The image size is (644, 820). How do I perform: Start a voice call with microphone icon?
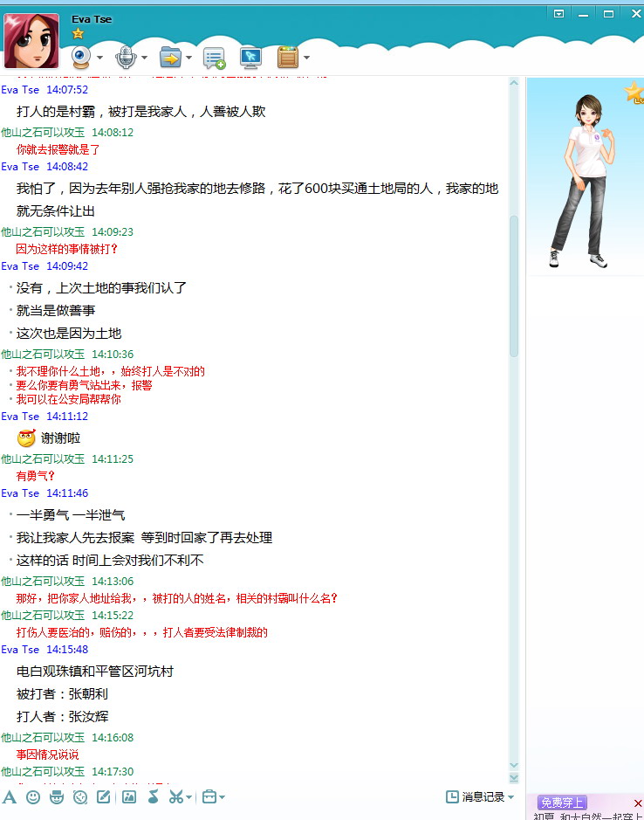coord(126,58)
